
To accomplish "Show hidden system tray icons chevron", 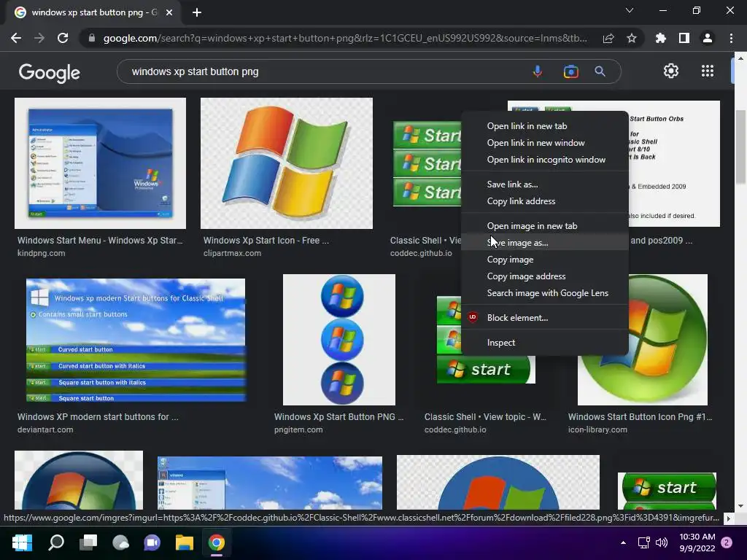I will tap(623, 542).
